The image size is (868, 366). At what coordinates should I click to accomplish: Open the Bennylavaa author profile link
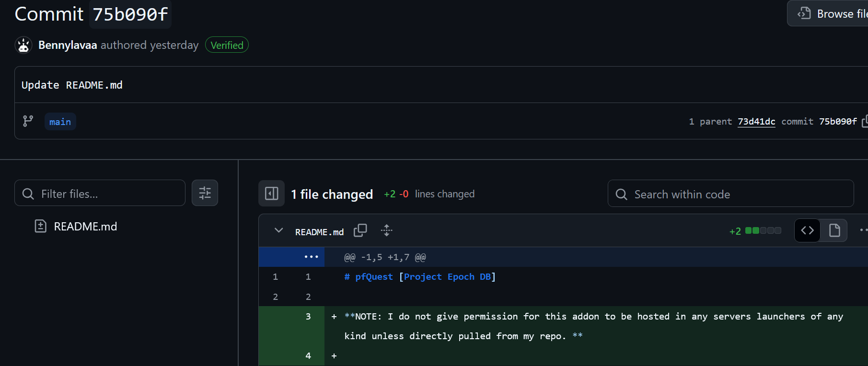coord(68,45)
